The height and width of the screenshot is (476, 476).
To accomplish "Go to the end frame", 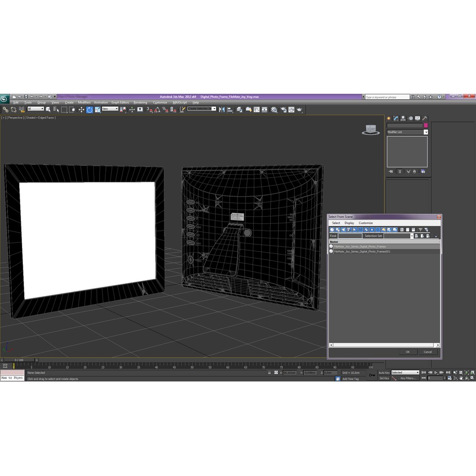I will pos(448,372).
